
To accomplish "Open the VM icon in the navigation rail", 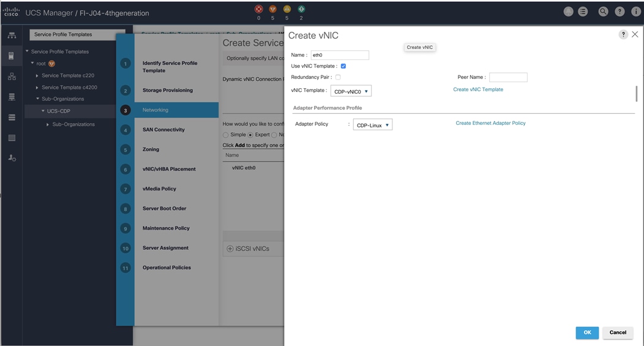I will tap(12, 118).
